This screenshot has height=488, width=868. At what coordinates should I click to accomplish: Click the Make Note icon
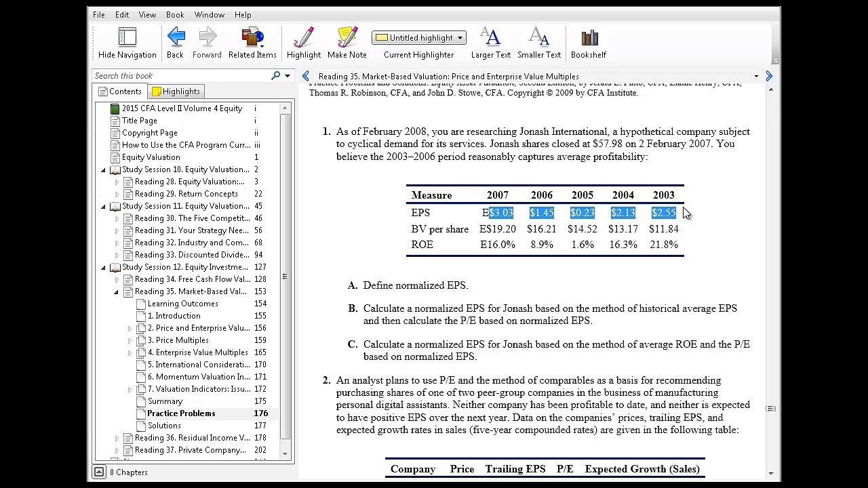(x=347, y=37)
